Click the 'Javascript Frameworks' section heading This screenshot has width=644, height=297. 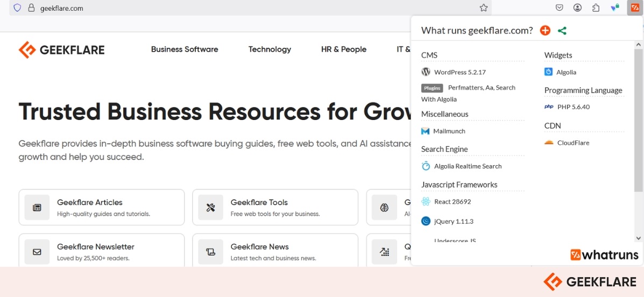point(459,185)
